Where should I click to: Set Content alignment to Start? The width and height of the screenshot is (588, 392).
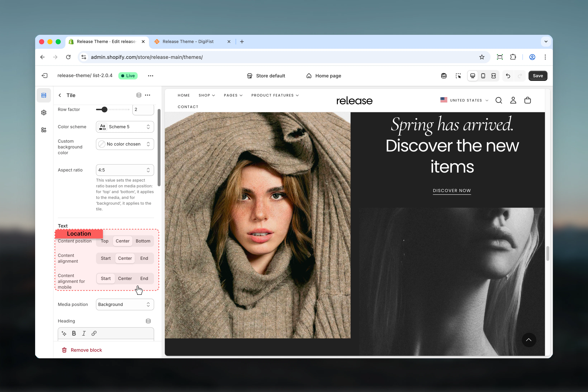106,258
